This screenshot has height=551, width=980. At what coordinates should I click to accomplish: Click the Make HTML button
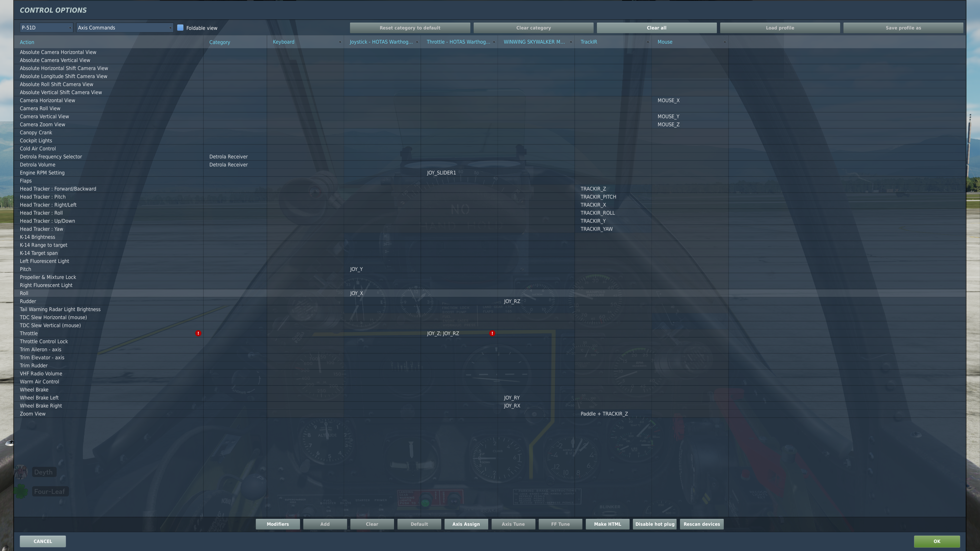point(608,524)
